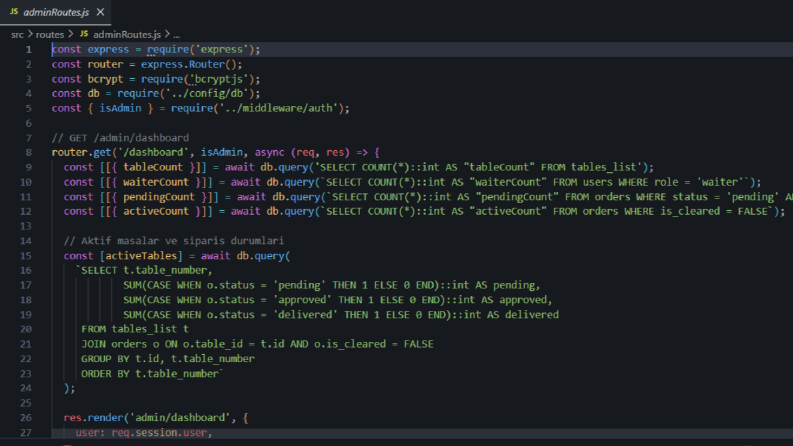Click 'FROM tables_list' on line 9

[x=588, y=167]
